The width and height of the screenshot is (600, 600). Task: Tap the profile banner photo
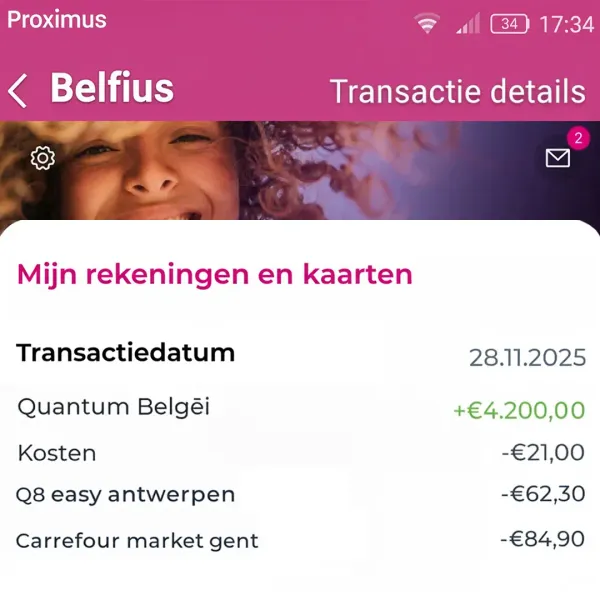pos(300,170)
